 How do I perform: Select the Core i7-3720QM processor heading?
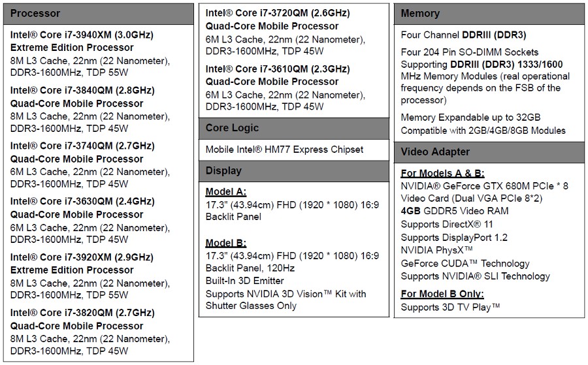[x=278, y=20]
